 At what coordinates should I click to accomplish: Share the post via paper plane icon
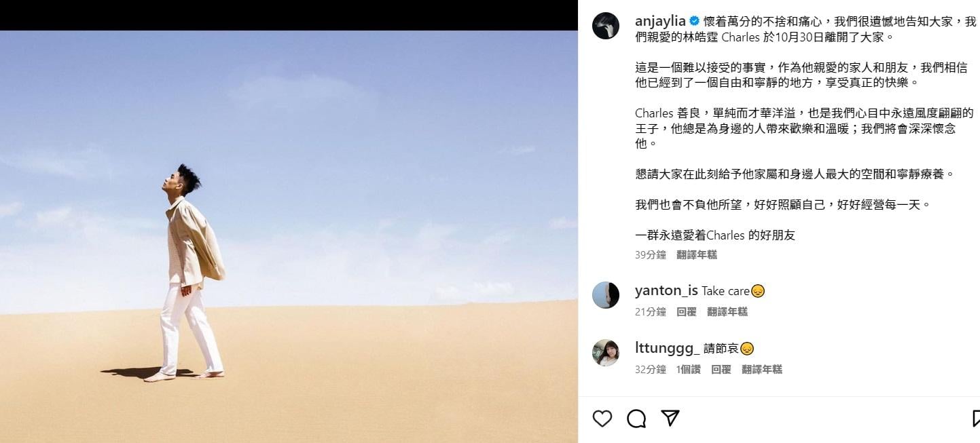(x=670, y=418)
